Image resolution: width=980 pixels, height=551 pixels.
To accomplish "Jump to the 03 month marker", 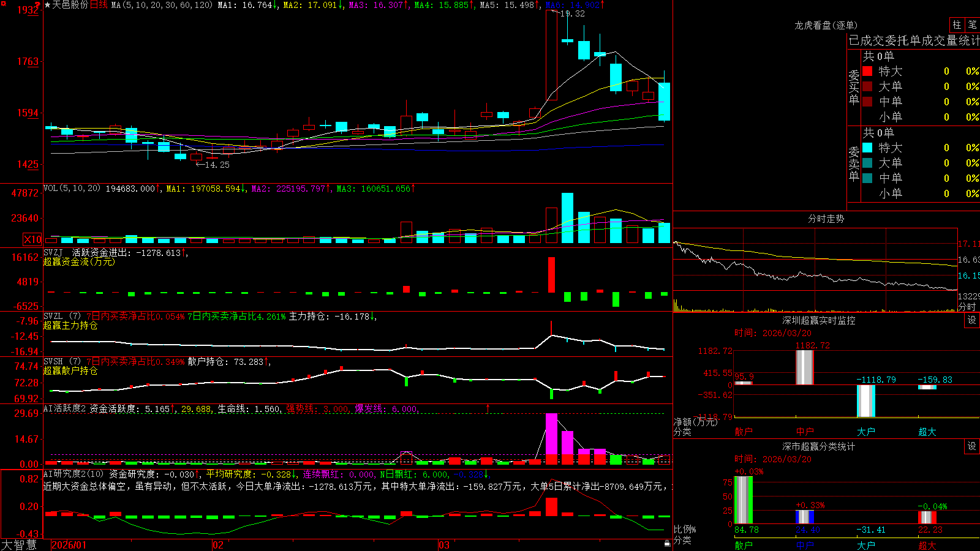I will pyautogui.click(x=444, y=545).
